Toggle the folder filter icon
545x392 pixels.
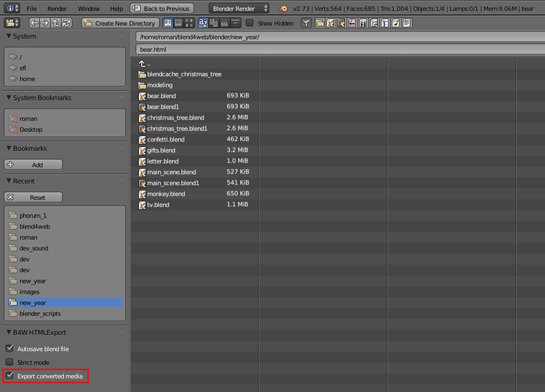coord(320,23)
